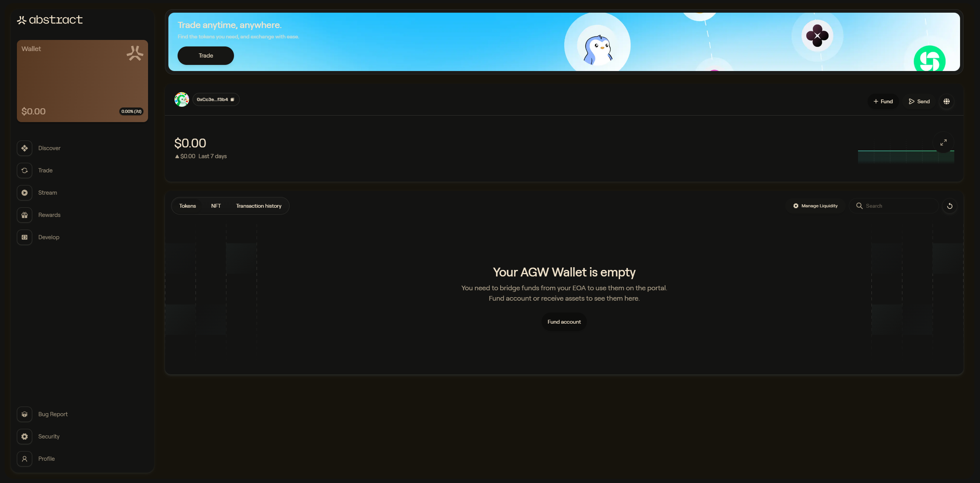Select the Trade swap icon in sidebar
Image resolution: width=980 pixels, height=483 pixels.
pos(25,170)
